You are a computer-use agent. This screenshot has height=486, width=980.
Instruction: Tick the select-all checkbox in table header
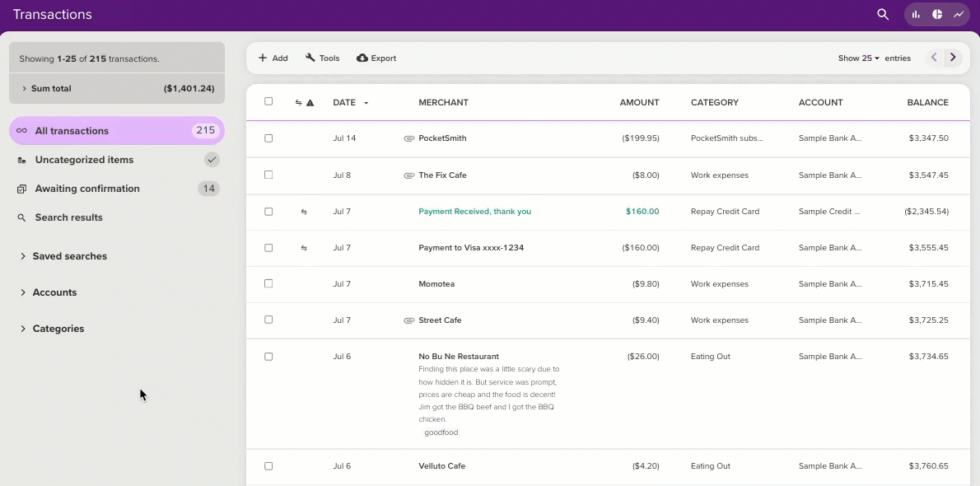tap(268, 101)
